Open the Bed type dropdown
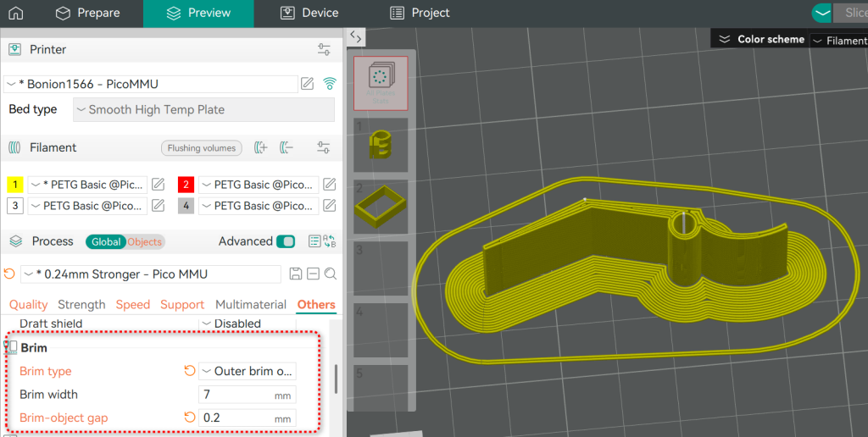The image size is (868, 437). pyautogui.click(x=203, y=109)
